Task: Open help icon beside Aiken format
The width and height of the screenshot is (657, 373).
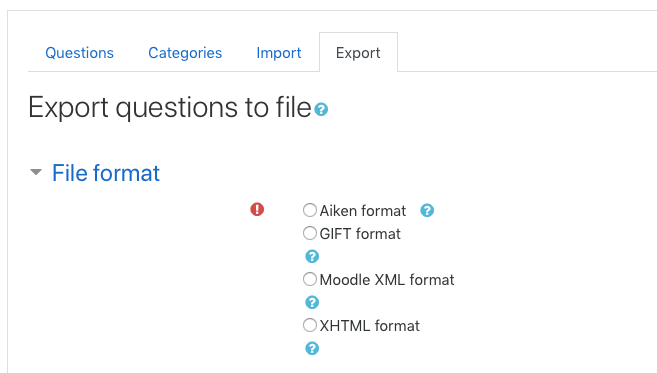Action: pyautogui.click(x=427, y=210)
